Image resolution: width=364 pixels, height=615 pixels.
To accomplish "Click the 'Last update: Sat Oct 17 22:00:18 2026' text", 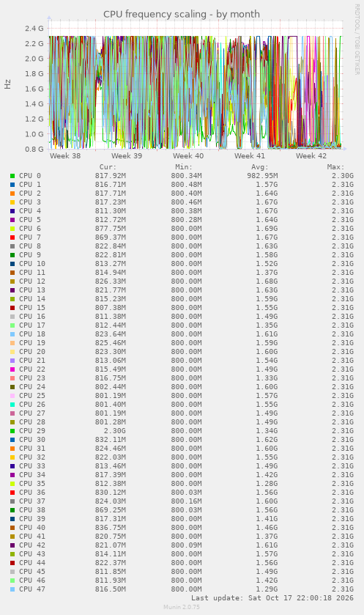I will (272, 598).
